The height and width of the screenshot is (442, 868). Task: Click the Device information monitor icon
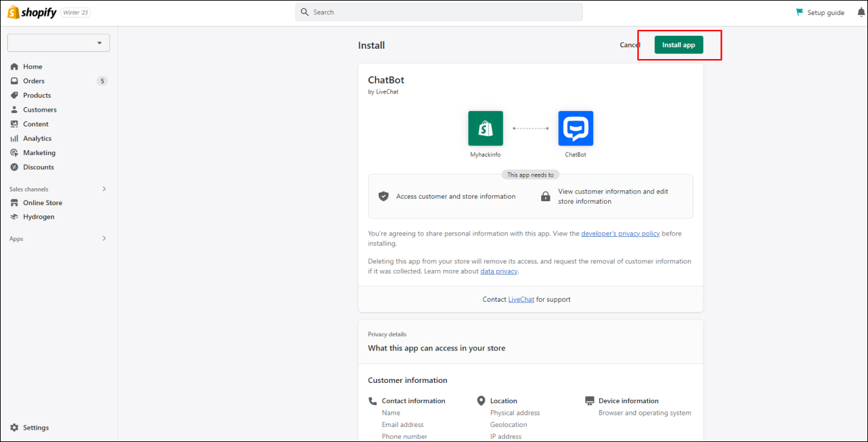pyautogui.click(x=590, y=401)
